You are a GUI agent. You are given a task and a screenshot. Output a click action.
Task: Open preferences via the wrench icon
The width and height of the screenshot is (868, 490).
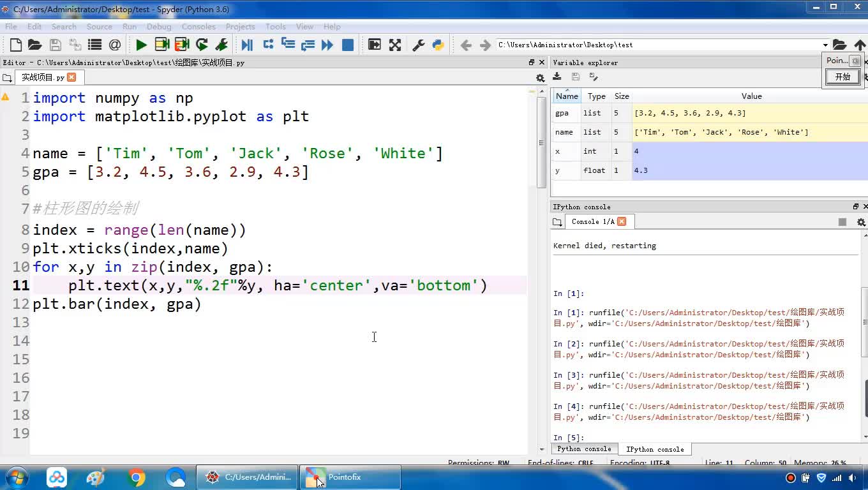[x=419, y=45]
